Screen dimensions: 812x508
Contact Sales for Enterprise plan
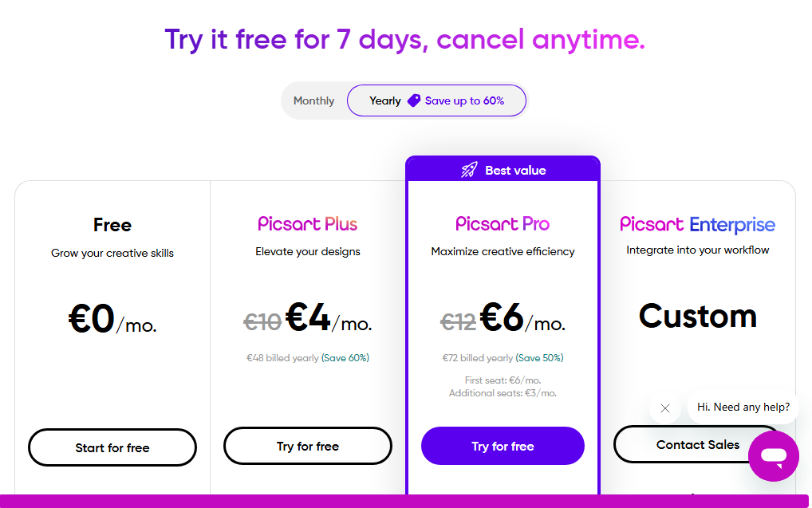point(698,444)
